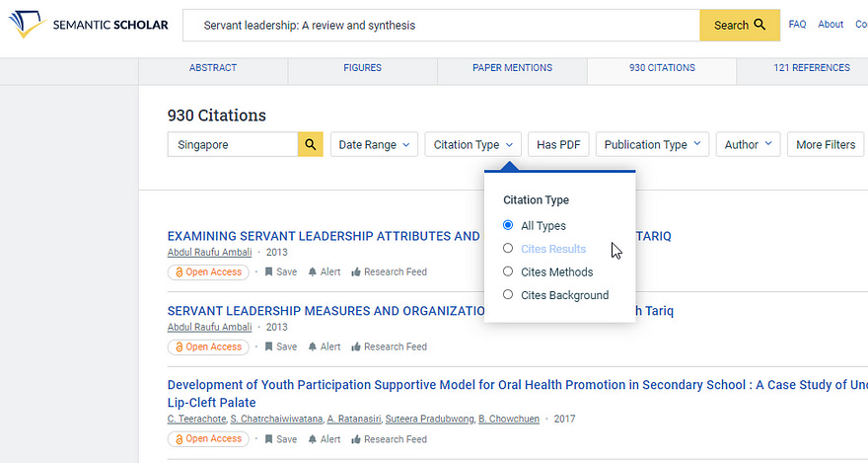The height and width of the screenshot is (463, 868).
Task: Click bookmark Save icon for first citation
Action: (268, 272)
